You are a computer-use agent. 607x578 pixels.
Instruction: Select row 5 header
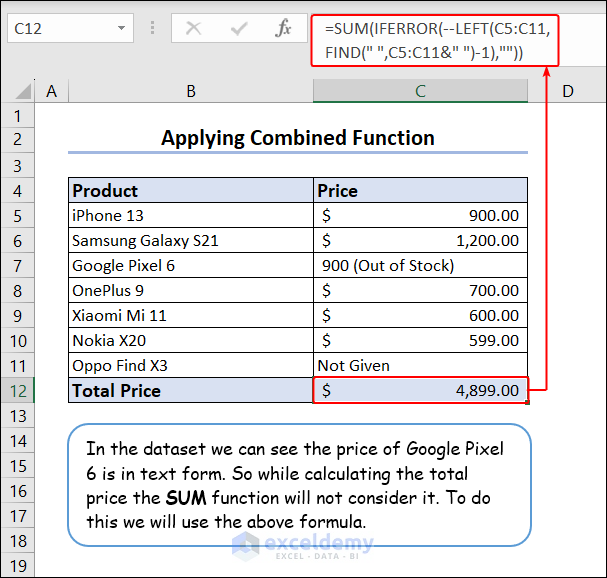[x=17, y=216]
